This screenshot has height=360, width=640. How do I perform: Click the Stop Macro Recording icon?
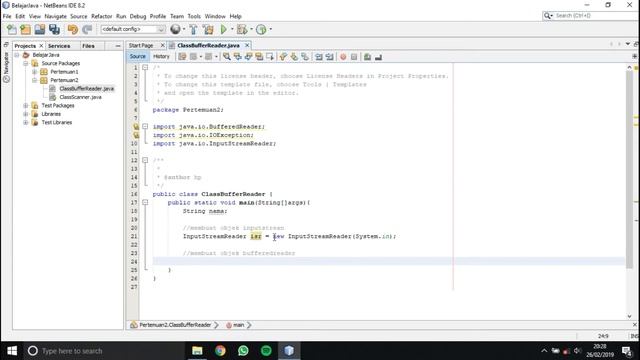(354, 57)
